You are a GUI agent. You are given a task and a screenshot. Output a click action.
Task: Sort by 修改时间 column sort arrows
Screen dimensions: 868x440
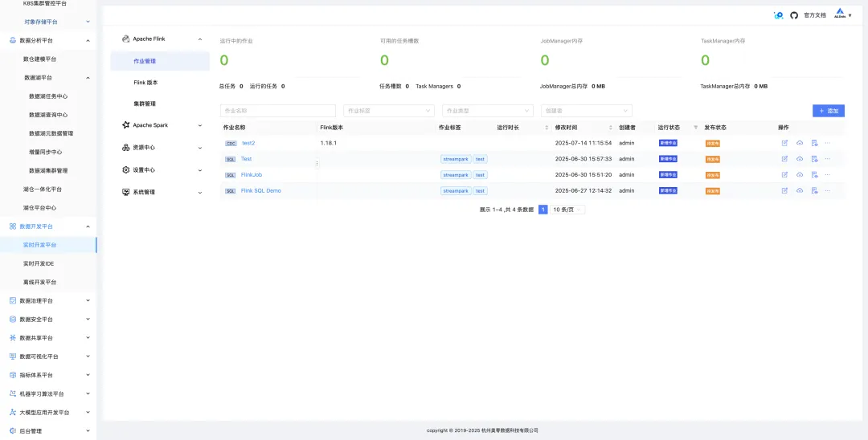click(x=611, y=128)
